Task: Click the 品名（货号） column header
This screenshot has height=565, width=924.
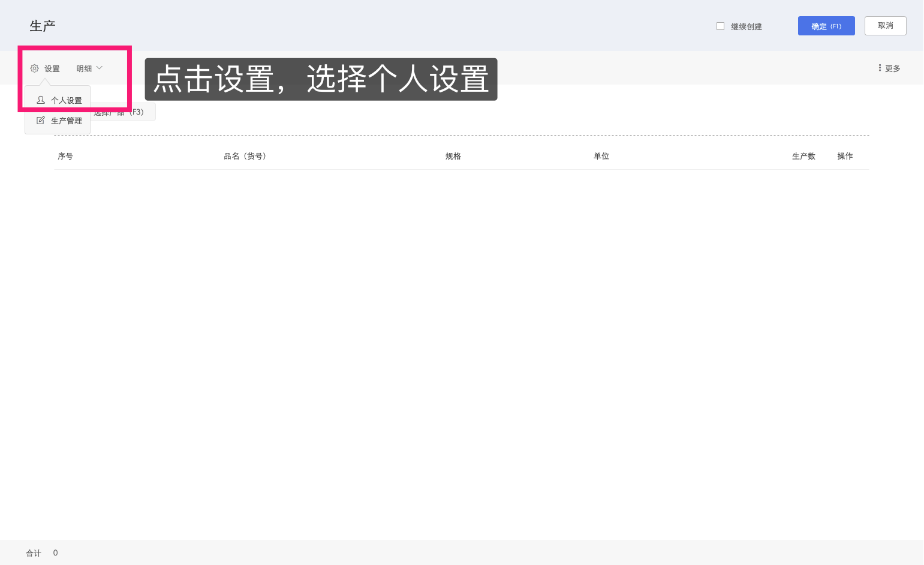Action: [245, 156]
